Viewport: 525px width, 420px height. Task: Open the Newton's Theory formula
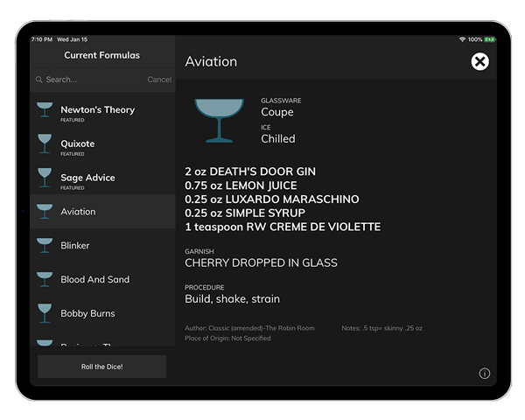pos(102,110)
